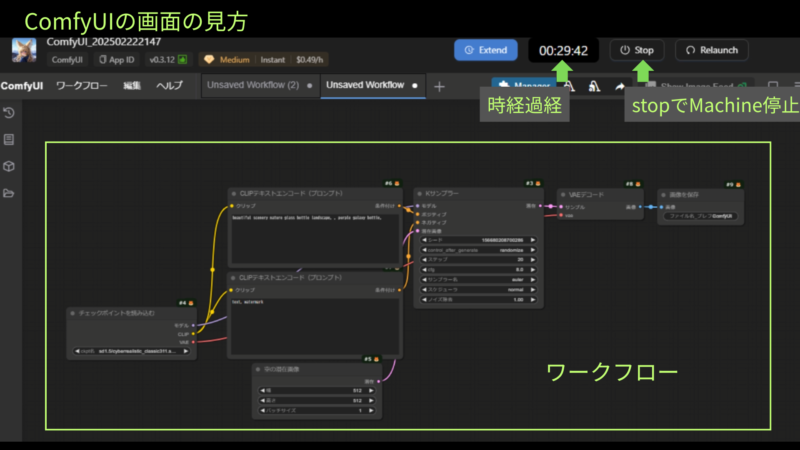Screen dimensions: 800x450
Task: Click the ComfyUI logo in the menu bar
Action: click(22, 86)
